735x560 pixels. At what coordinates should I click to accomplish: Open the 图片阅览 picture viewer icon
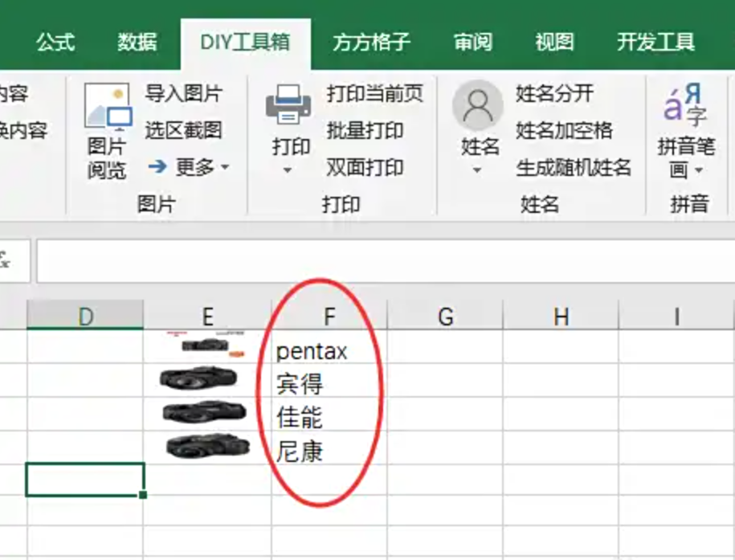pos(108,107)
